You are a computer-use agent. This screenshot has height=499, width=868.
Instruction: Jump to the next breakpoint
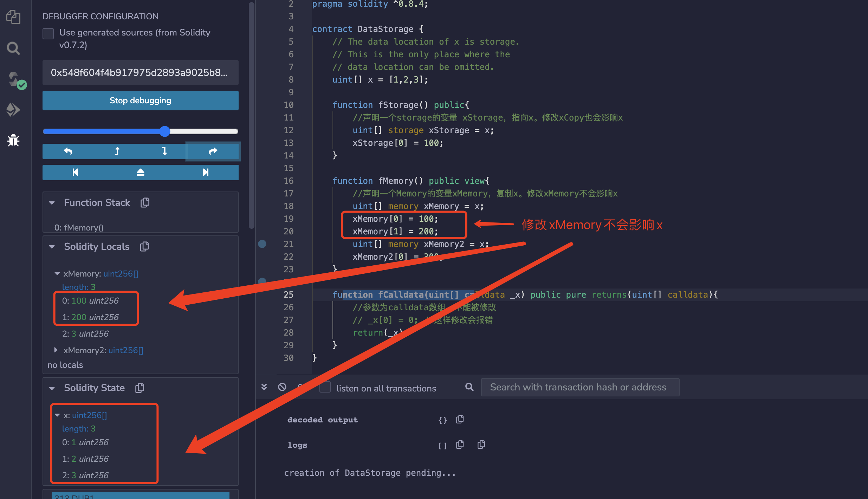[x=206, y=172]
